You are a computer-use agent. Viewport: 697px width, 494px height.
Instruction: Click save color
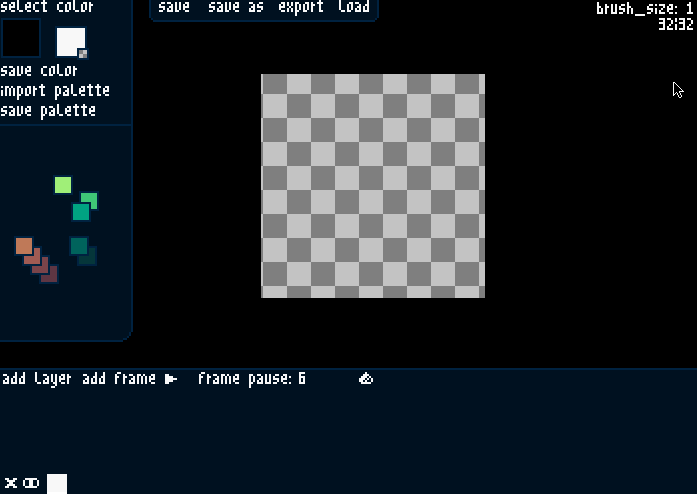click(39, 70)
